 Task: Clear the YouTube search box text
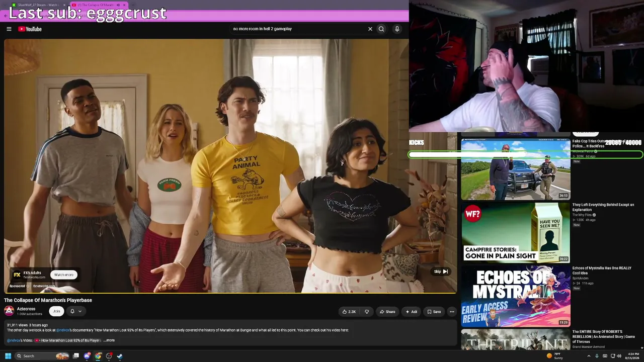point(370,29)
